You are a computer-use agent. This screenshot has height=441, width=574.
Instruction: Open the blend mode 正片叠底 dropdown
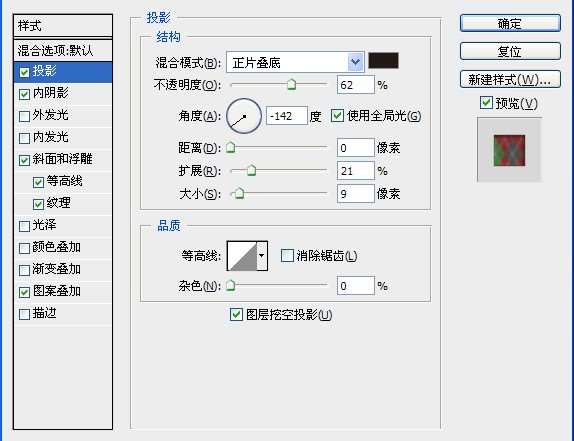click(x=295, y=62)
